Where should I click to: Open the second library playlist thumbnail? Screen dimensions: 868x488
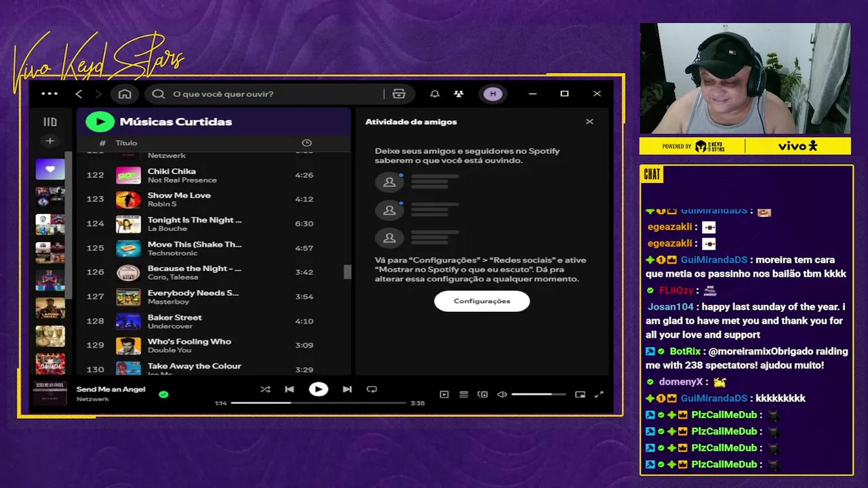(x=50, y=197)
